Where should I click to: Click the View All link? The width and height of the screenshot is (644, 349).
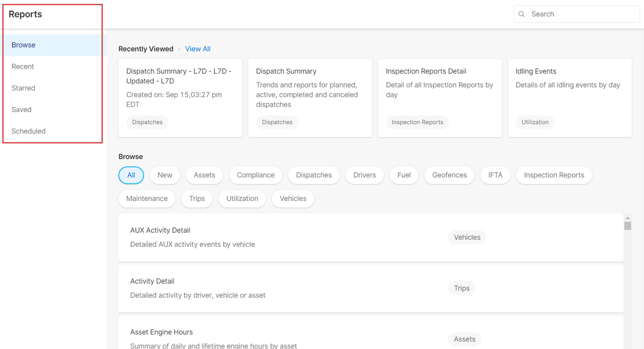tap(197, 49)
